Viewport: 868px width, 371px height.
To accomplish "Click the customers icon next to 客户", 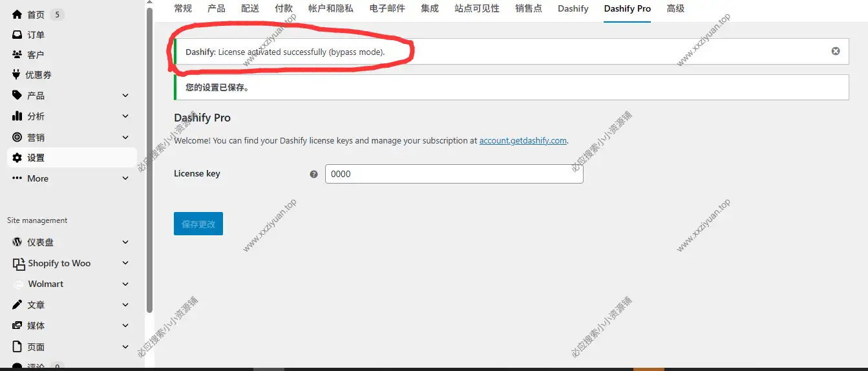I will tap(17, 55).
